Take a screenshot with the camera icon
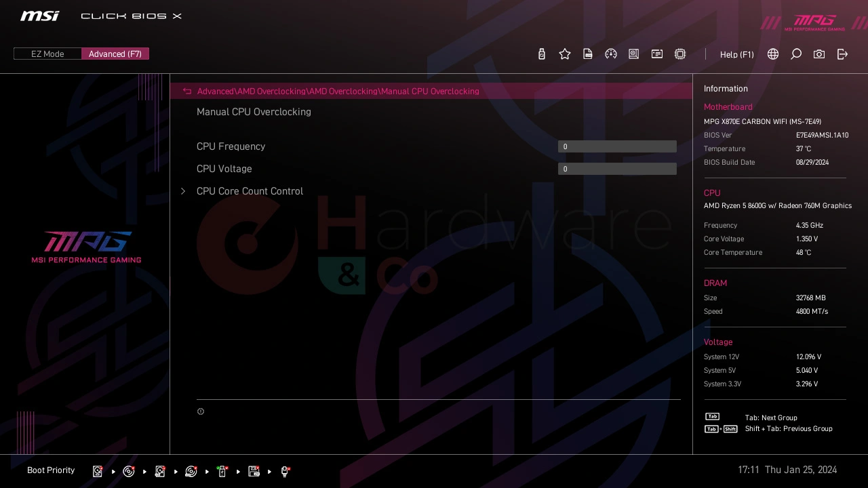 [x=819, y=54]
